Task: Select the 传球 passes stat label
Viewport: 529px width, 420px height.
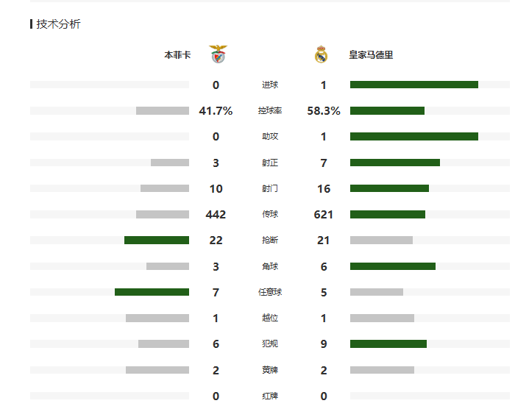Action: click(269, 215)
